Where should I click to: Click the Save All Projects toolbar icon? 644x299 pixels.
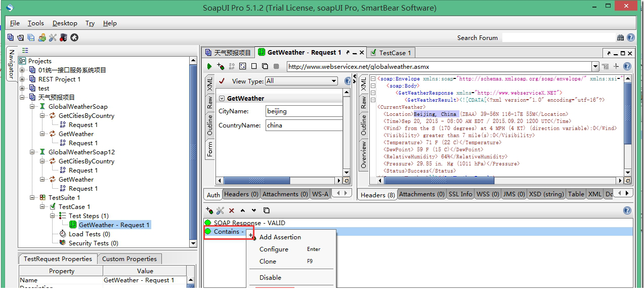coord(31,37)
